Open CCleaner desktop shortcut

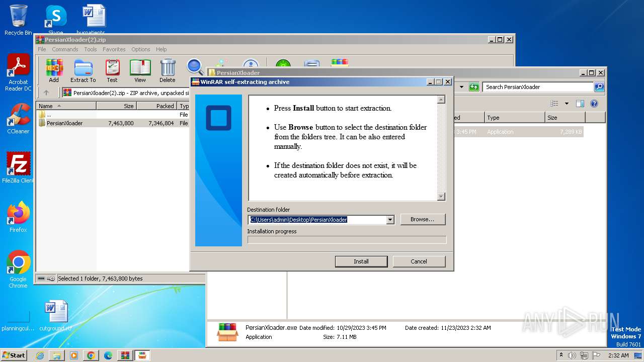click(x=18, y=119)
